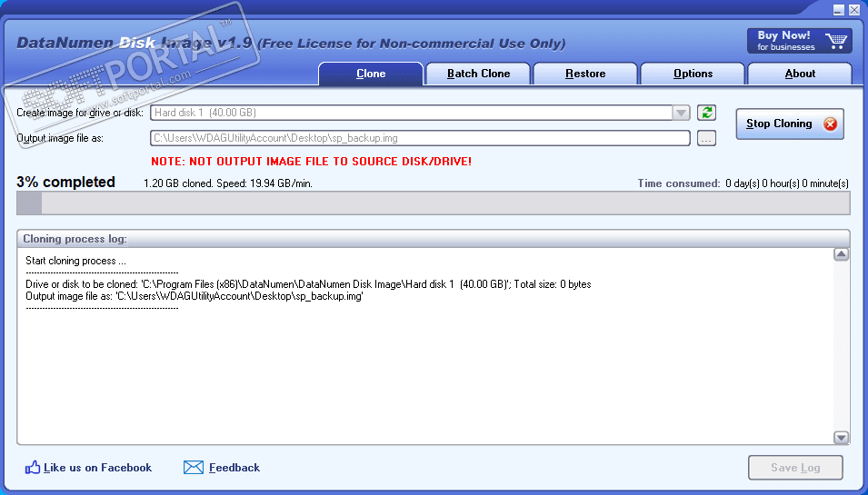This screenshot has width=868, height=495.
Task: Click the 'Drive or disk to be cloned' log line
Action: tap(308, 285)
